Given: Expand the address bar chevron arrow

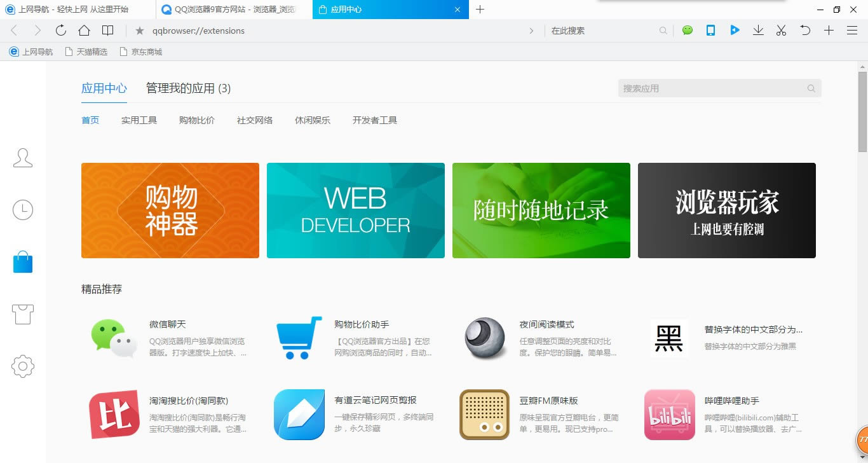Looking at the screenshot, I should click(531, 31).
